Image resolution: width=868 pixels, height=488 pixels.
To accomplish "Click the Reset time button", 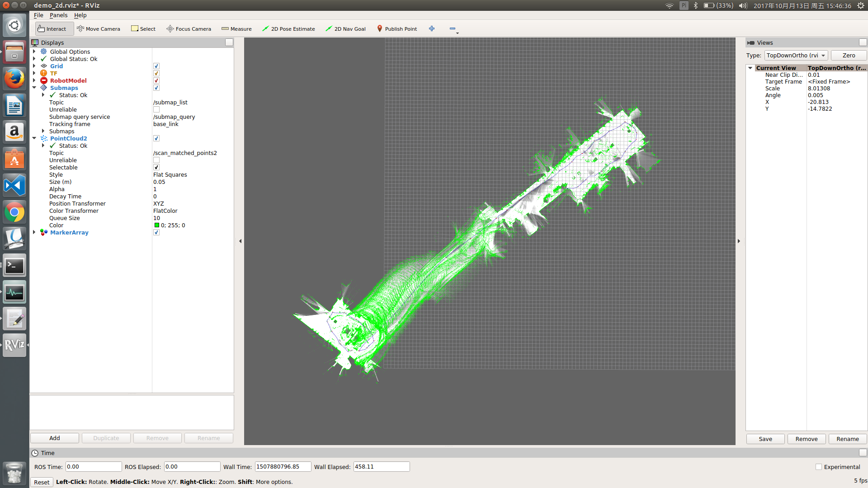I will tap(42, 482).
